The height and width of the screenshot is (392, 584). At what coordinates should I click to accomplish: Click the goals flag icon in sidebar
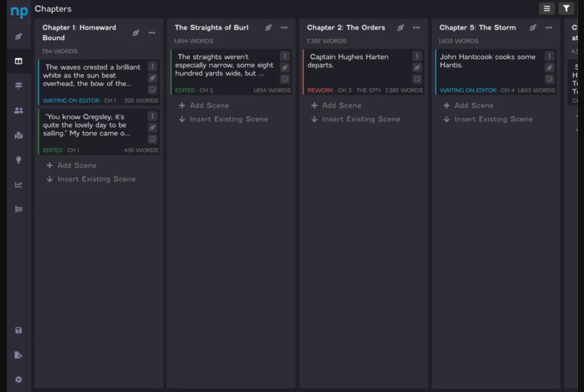(19, 209)
